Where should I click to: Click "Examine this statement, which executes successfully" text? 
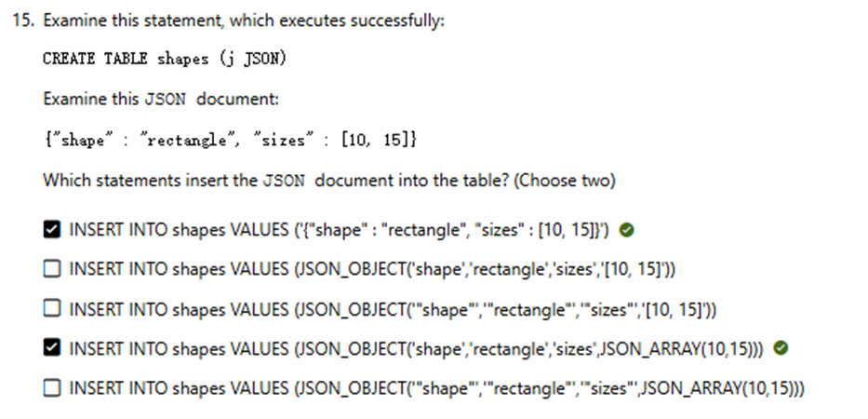(x=244, y=20)
